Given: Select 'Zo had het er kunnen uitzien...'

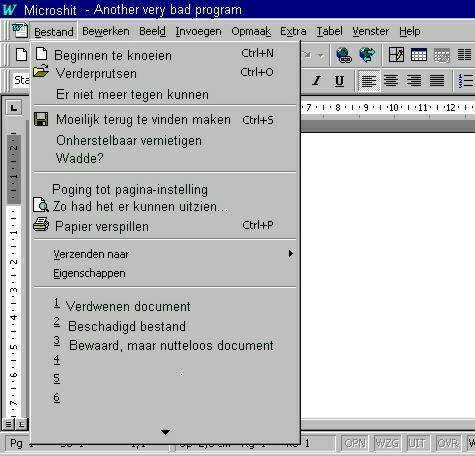Looking at the screenshot, I should (164, 206).
